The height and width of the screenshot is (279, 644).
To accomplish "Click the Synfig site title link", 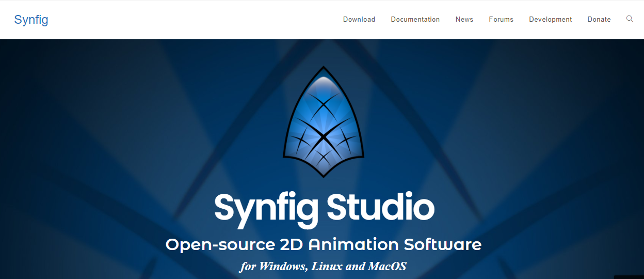I will 31,20.
